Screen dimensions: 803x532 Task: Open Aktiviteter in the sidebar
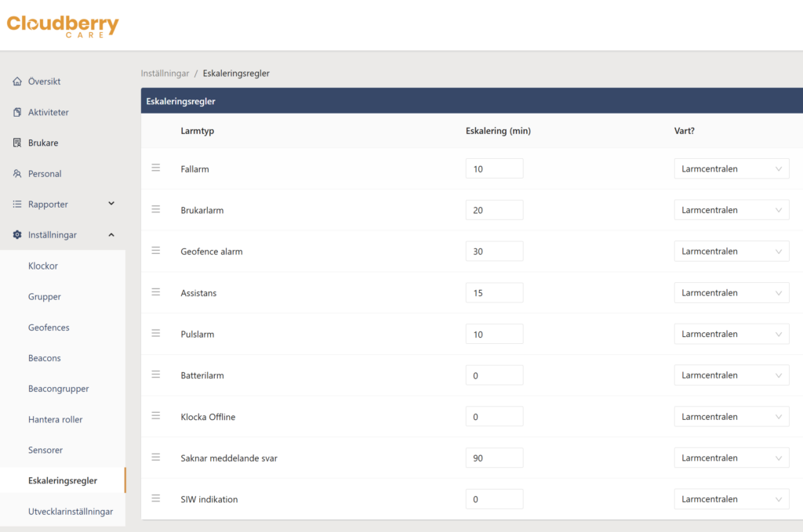tap(48, 112)
